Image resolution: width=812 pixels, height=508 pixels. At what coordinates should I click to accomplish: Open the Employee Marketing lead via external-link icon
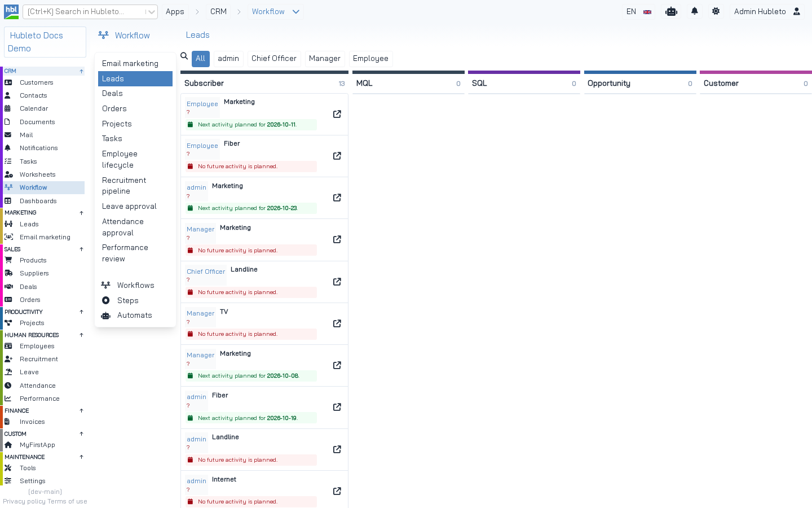[x=337, y=114]
